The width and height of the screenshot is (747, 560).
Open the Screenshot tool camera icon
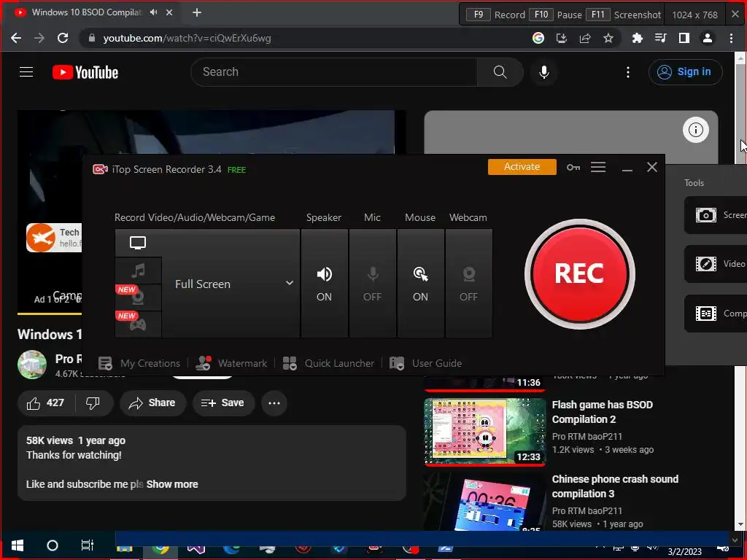[x=706, y=215]
